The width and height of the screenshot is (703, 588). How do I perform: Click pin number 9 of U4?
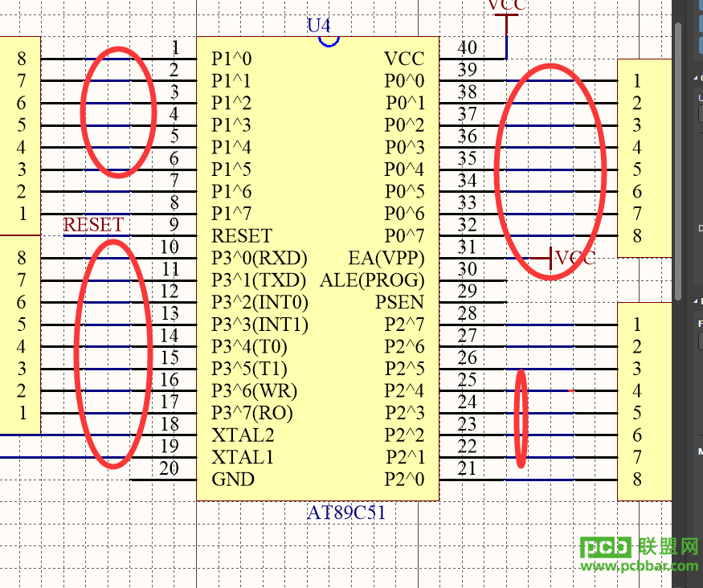coord(174,225)
